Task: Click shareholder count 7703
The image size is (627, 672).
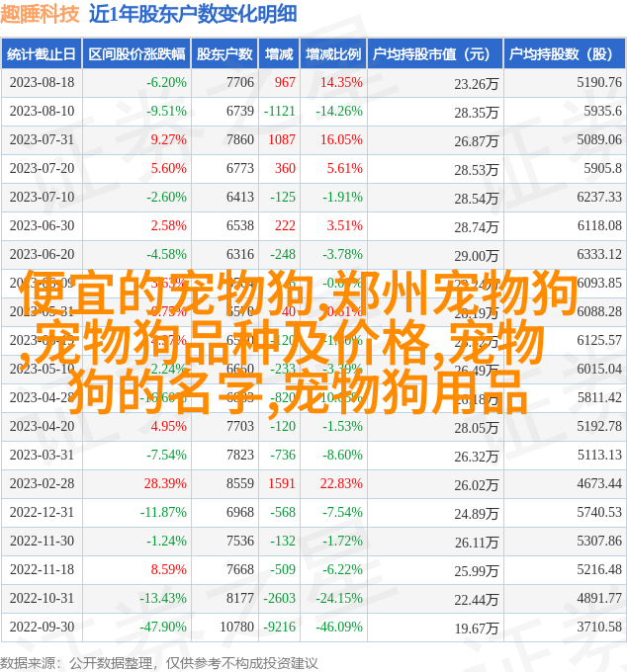Action: click(240, 427)
